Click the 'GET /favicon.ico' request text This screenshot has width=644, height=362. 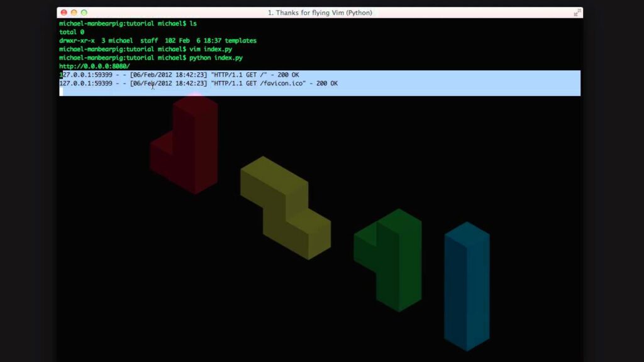275,83
